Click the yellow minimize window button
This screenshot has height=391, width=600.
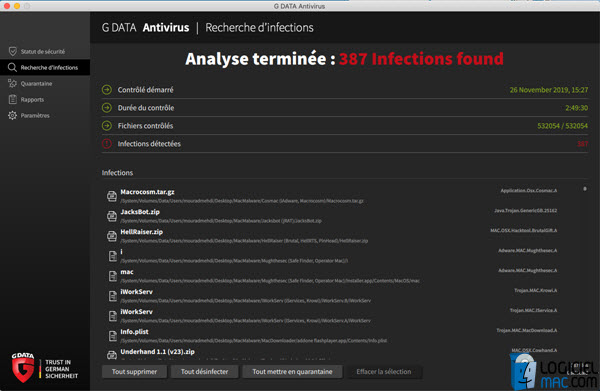pyautogui.click(x=17, y=6)
